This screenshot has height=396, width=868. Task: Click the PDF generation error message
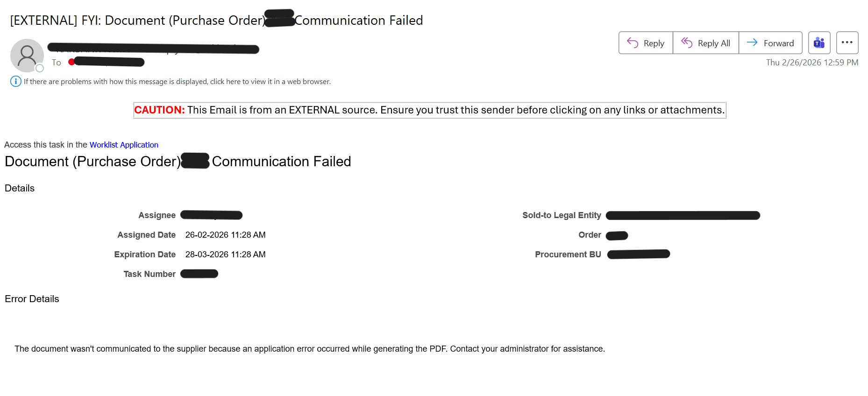pos(309,349)
